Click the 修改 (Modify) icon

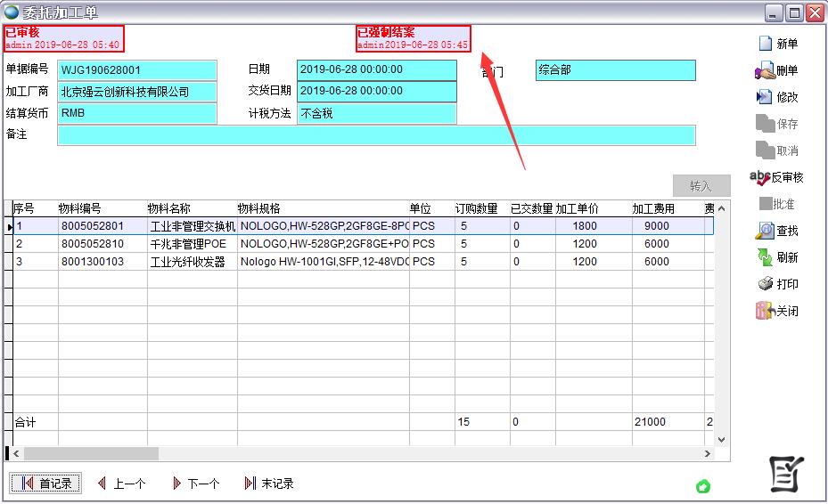coord(765,97)
